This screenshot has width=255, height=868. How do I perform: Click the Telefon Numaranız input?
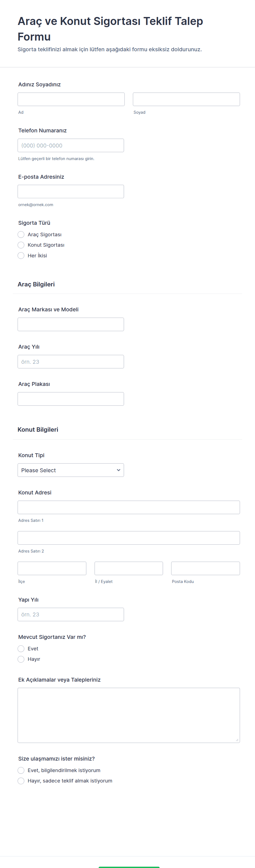pos(70,146)
